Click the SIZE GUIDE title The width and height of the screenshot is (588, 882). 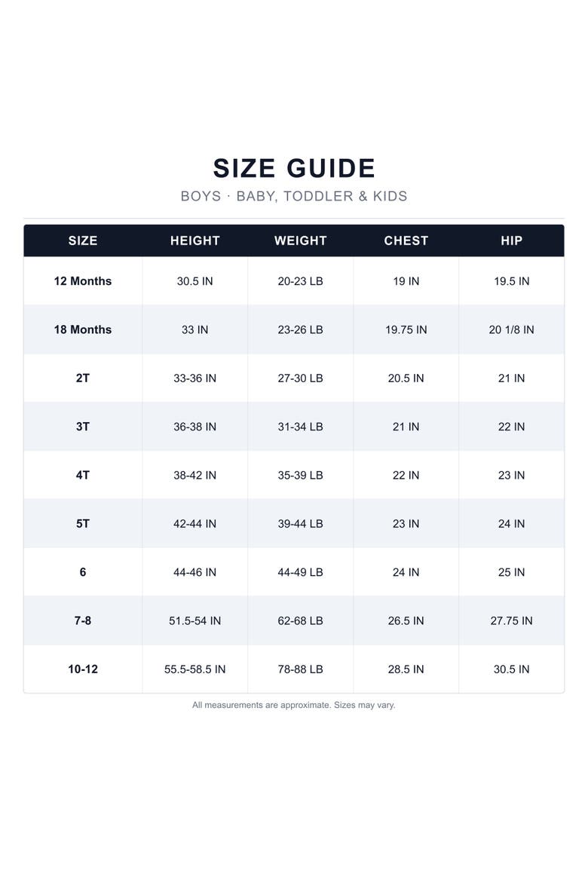(x=294, y=168)
